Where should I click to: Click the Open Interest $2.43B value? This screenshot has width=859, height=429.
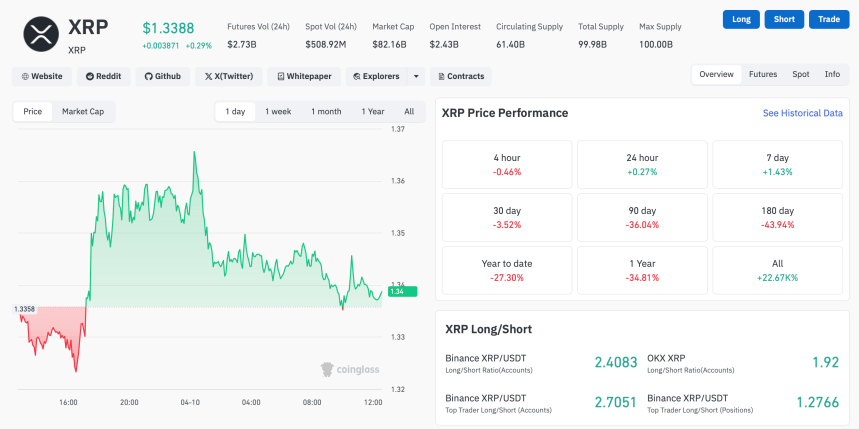pos(444,44)
